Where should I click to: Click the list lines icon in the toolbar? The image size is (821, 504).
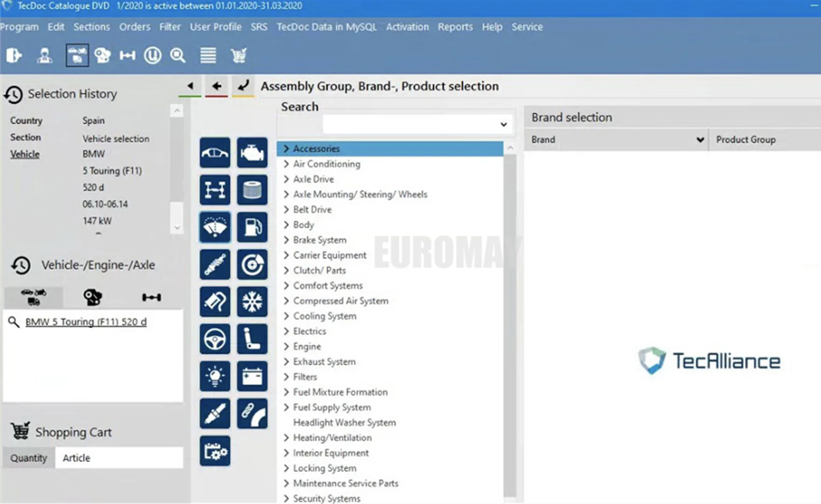click(208, 56)
